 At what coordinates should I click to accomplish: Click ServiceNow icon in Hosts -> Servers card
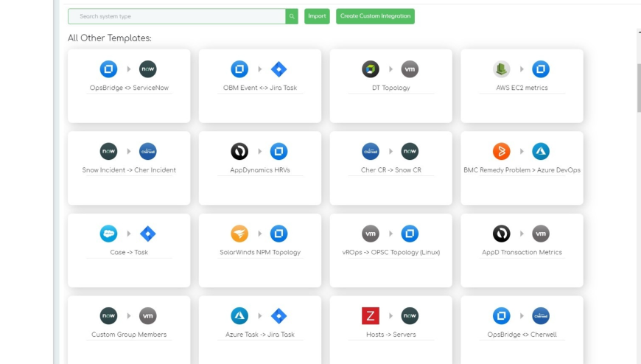pos(410,316)
